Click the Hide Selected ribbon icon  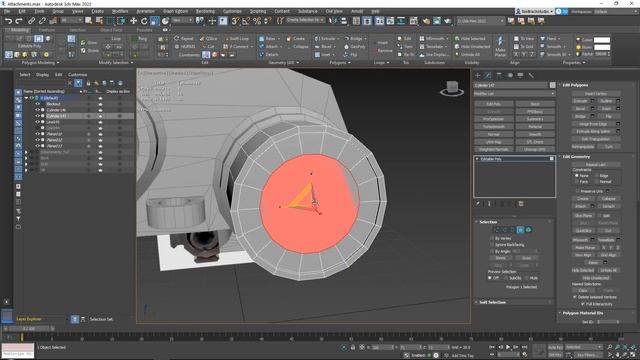470,38
